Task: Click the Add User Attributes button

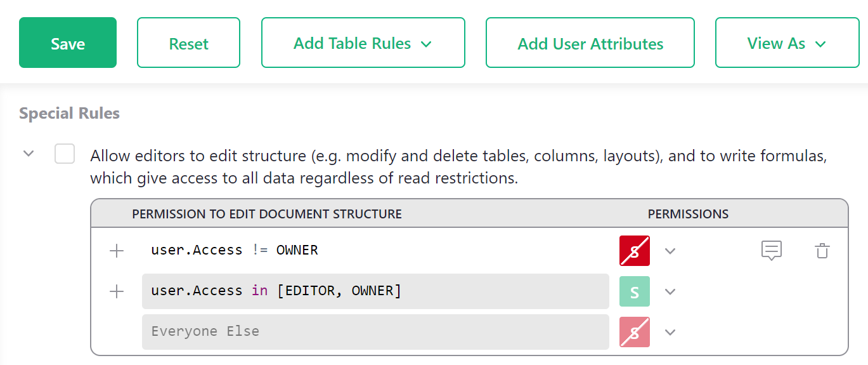Action: point(590,43)
